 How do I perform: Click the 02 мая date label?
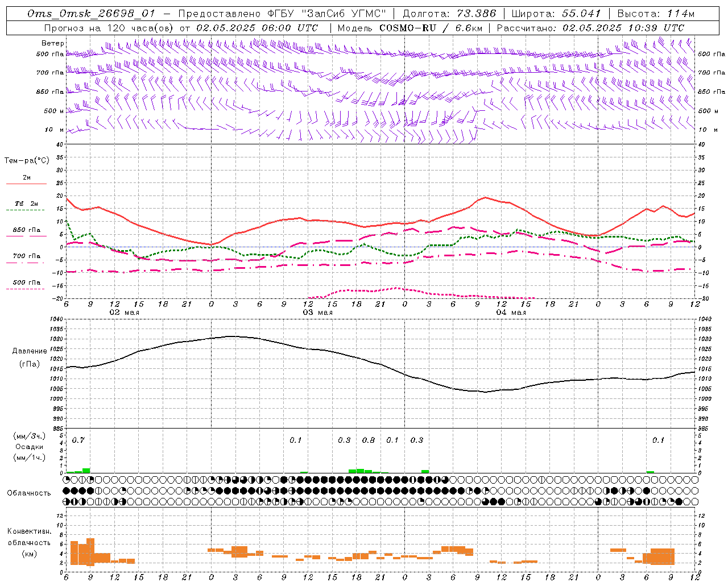tap(124, 313)
